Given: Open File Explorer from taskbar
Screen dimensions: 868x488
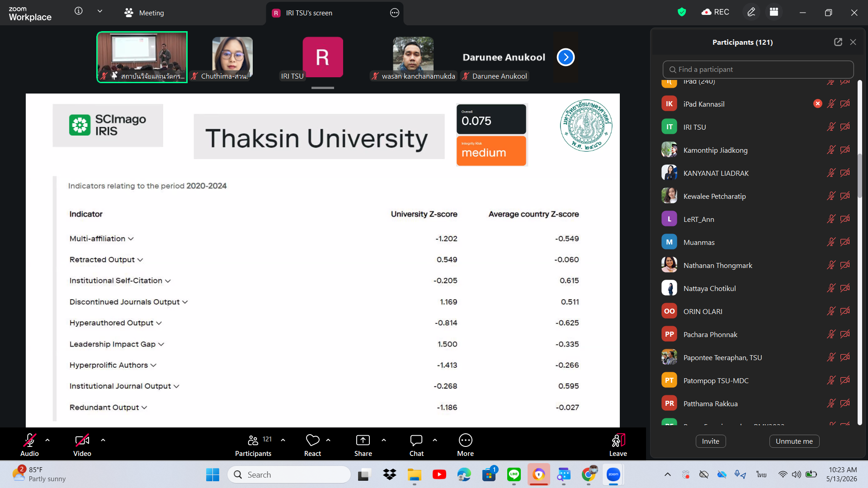Looking at the screenshot, I should click(414, 474).
